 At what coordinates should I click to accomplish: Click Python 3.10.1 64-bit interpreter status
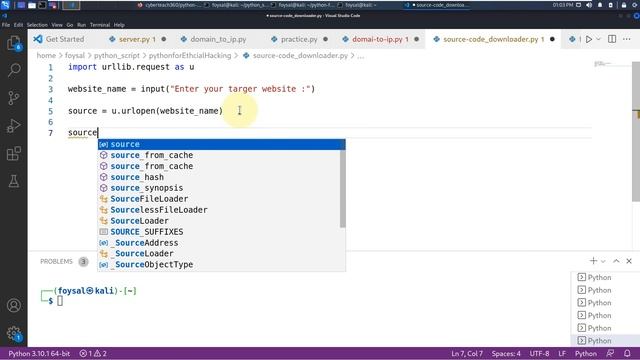(x=39, y=353)
